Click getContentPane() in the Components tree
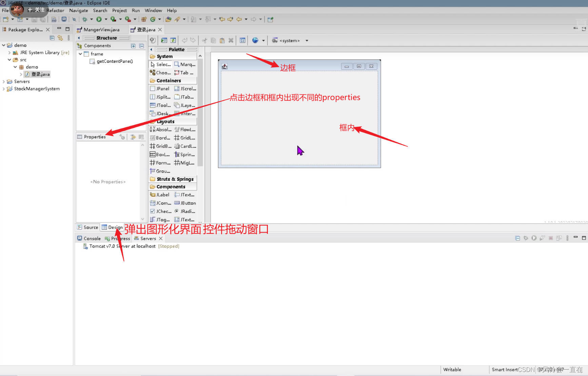588x376 pixels. [x=114, y=61]
